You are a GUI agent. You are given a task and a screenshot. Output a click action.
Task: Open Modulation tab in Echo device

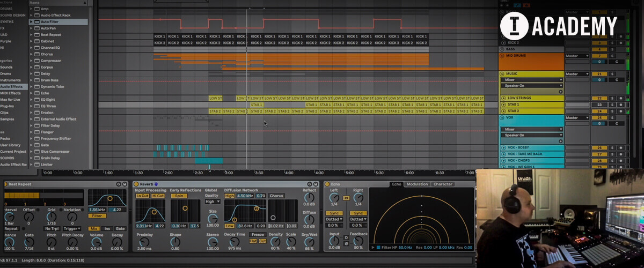click(417, 184)
